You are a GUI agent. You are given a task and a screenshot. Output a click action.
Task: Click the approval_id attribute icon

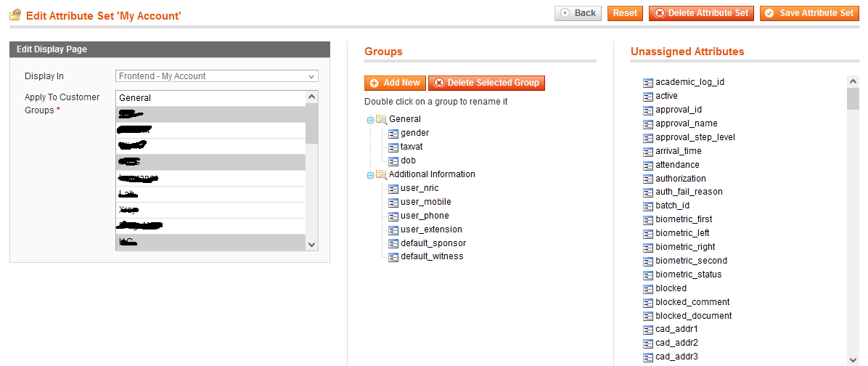click(647, 110)
